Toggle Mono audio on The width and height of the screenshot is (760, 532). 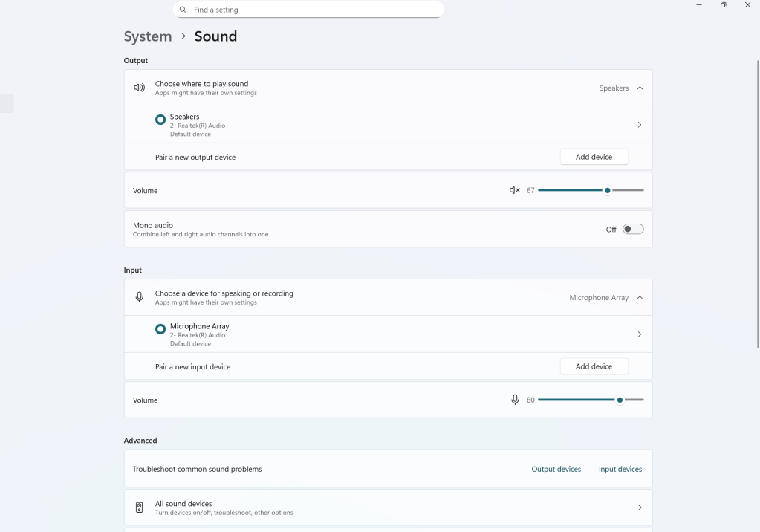[x=632, y=229]
